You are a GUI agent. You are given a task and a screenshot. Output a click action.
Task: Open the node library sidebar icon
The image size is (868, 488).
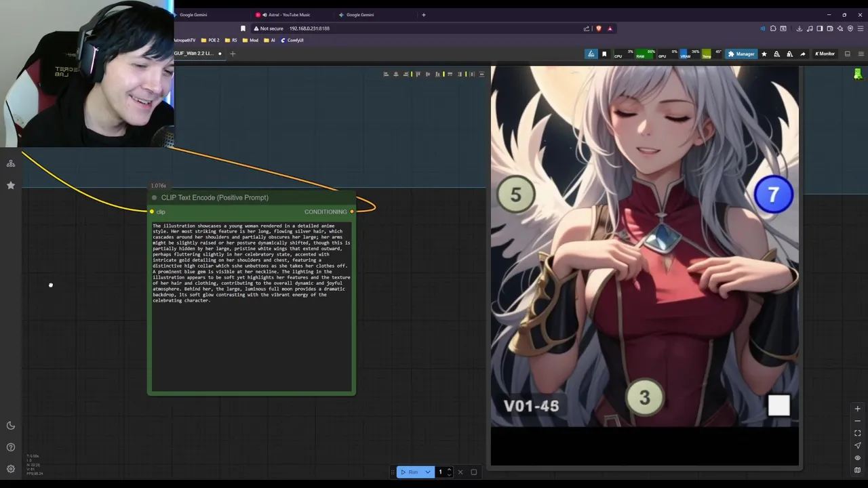pos(11,163)
